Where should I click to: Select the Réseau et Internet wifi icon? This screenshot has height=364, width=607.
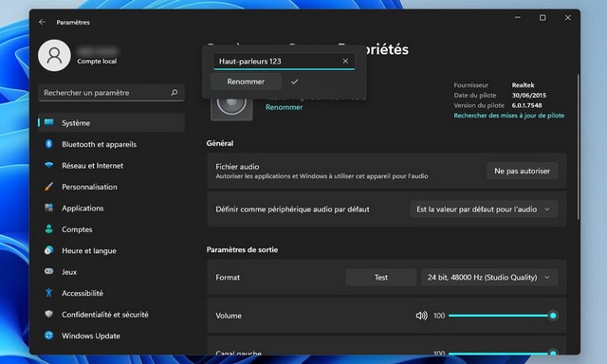49,165
